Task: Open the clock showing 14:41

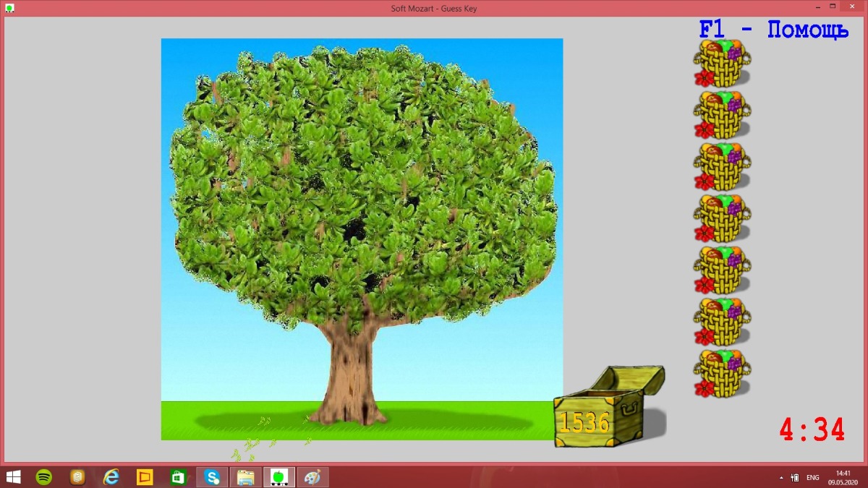Action: (843, 477)
